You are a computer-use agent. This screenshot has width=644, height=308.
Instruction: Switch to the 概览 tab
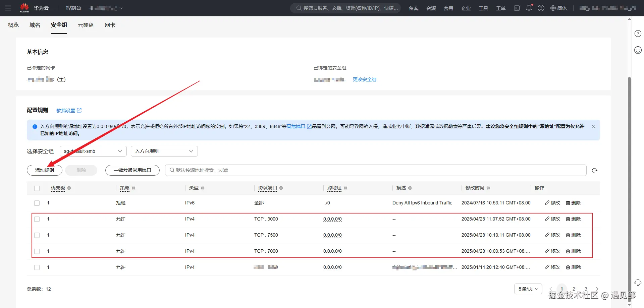click(x=13, y=25)
